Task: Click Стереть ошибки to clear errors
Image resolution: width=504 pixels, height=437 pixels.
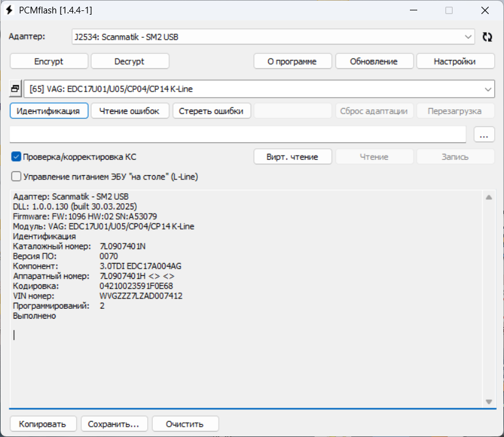Action: tap(211, 111)
